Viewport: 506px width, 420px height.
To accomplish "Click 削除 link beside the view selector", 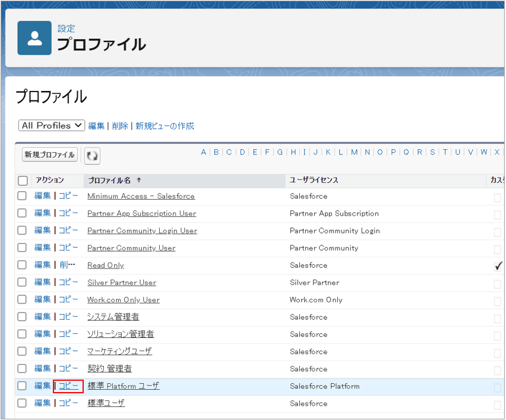I will 120,126.
